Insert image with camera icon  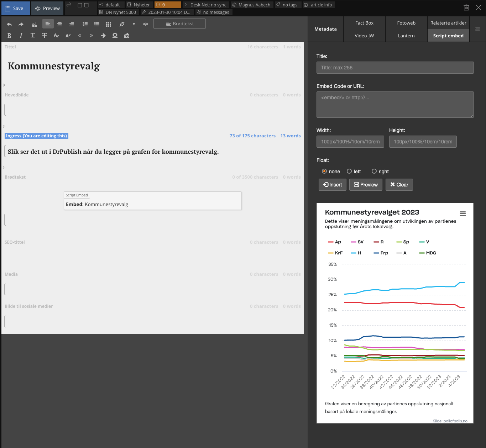[x=127, y=36]
